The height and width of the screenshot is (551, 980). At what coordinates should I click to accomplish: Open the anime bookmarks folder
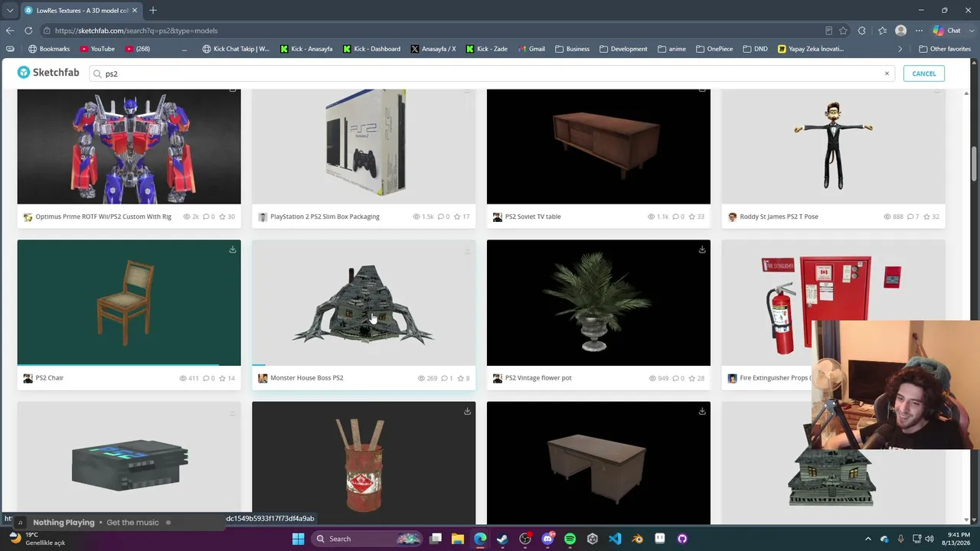tap(671, 49)
